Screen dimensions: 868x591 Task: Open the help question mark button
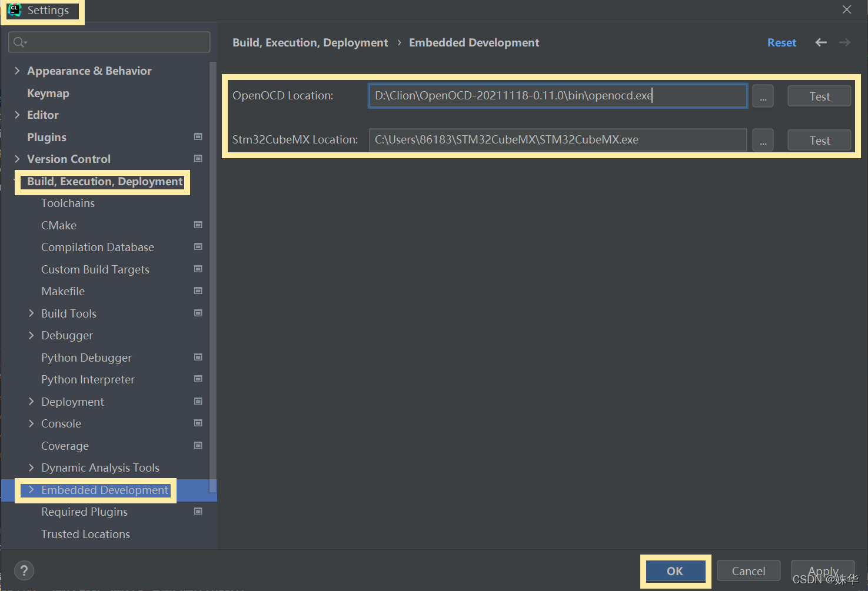[x=24, y=570]
